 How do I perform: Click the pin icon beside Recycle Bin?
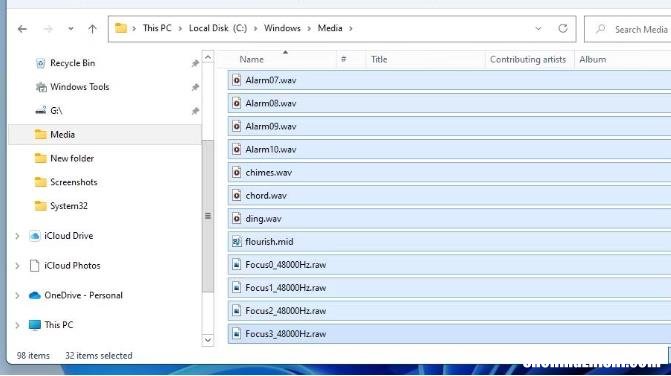[x=195, y=63]
